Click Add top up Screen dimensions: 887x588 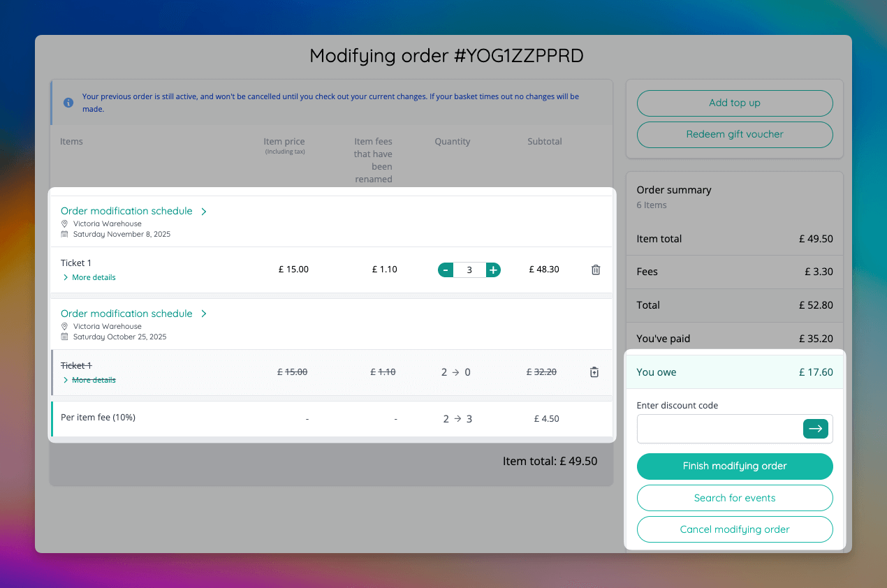734,103
